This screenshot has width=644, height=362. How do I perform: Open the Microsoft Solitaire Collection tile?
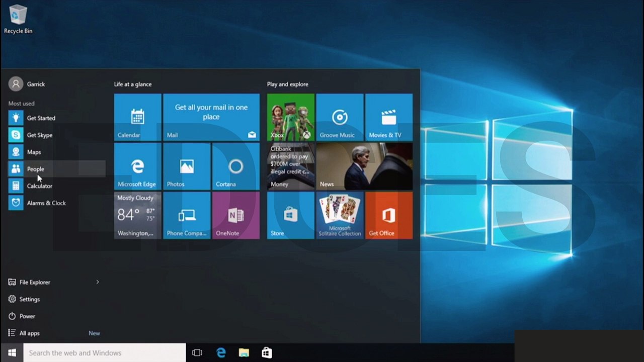tap(340, 215)
